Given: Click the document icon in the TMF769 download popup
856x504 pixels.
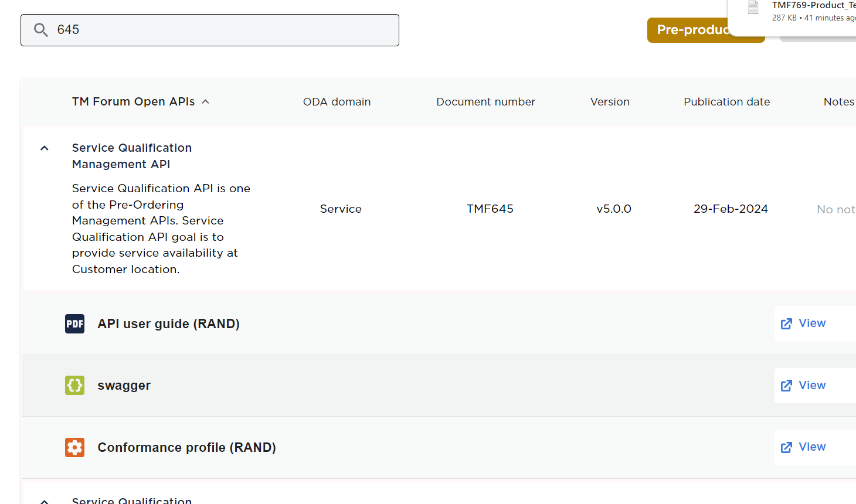Looking at the screenshot, I should (753, 8).
